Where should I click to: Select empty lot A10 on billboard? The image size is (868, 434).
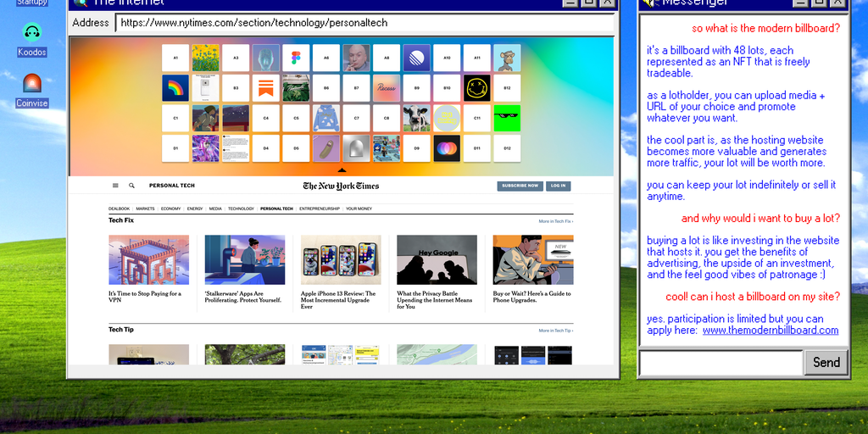pyautogui.click(x=447, y=58)
